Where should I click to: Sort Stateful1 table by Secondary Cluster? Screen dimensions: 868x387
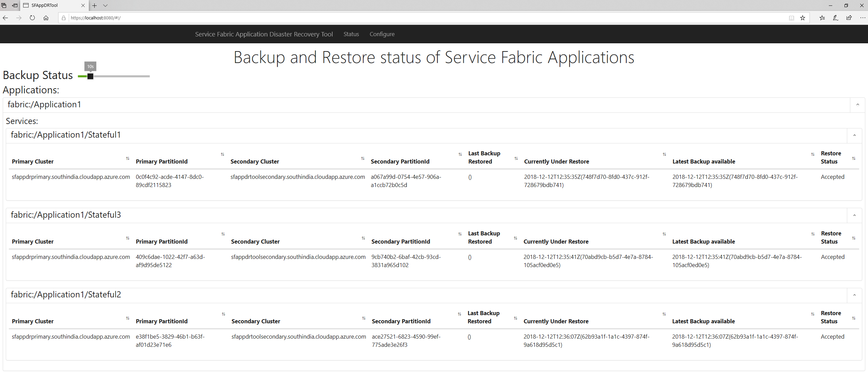[363, 158]
